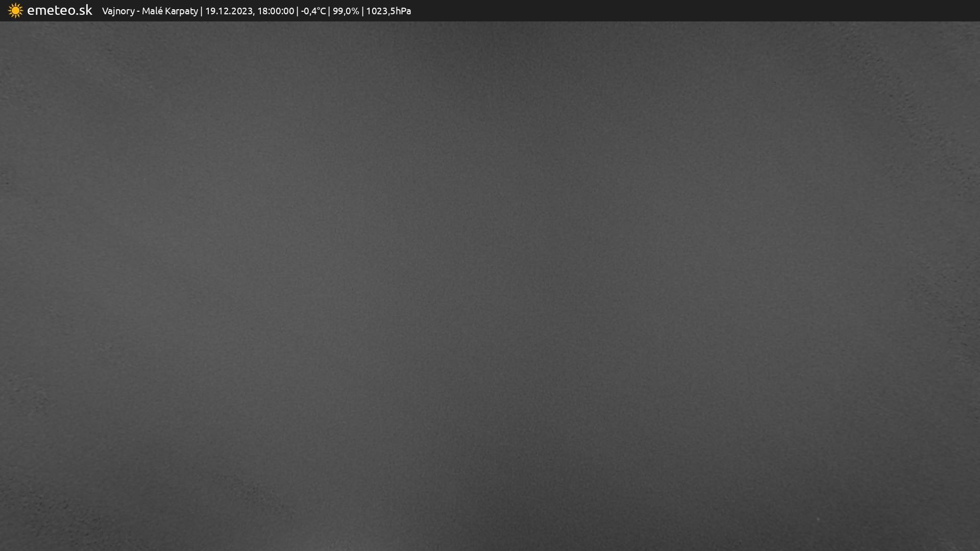Click the -0,4 temperature value

tap(308, 11)
